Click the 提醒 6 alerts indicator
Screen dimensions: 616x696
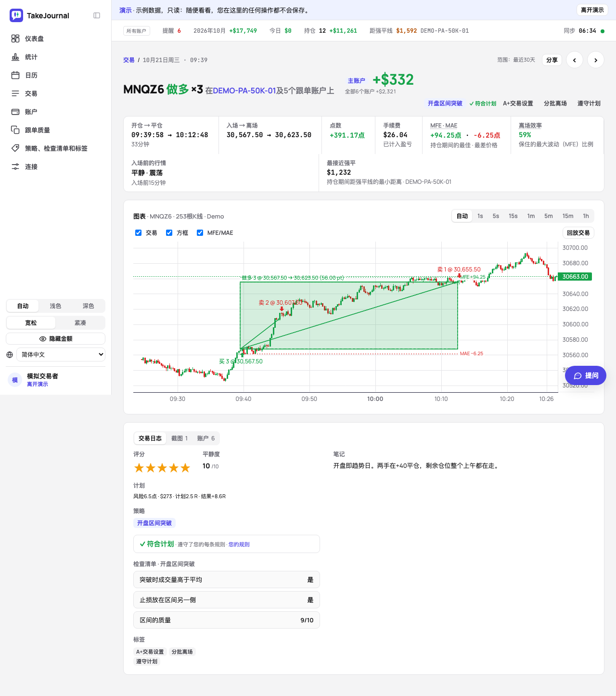tap(172, 31)
